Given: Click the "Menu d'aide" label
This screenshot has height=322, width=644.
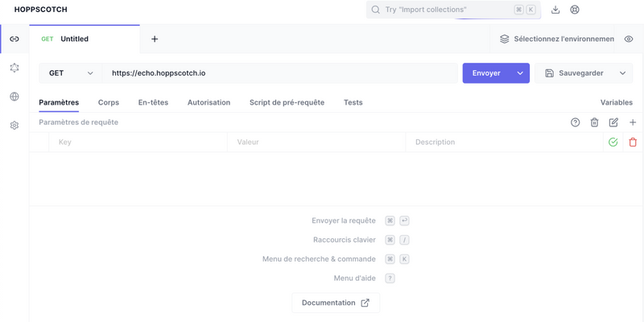Looking at the screenshot, I should coord(354,279).
